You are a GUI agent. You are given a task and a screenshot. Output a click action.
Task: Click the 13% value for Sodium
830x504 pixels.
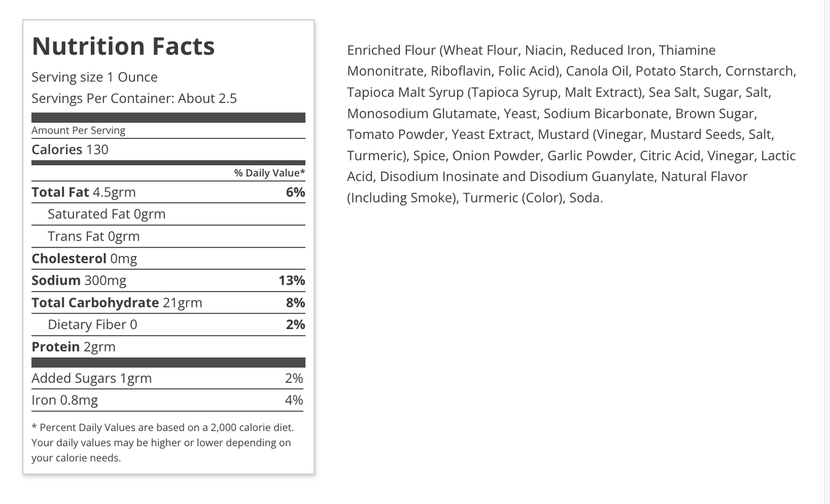tap(291, 280)
